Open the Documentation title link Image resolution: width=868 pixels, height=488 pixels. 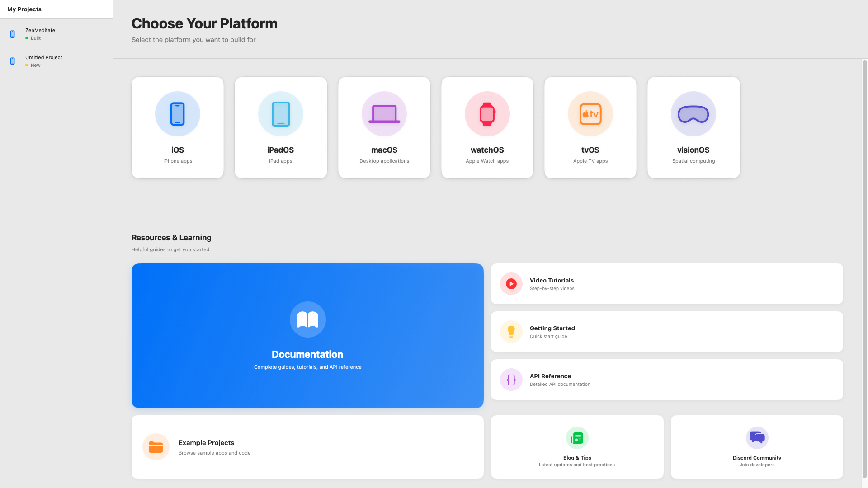[307, 355]
